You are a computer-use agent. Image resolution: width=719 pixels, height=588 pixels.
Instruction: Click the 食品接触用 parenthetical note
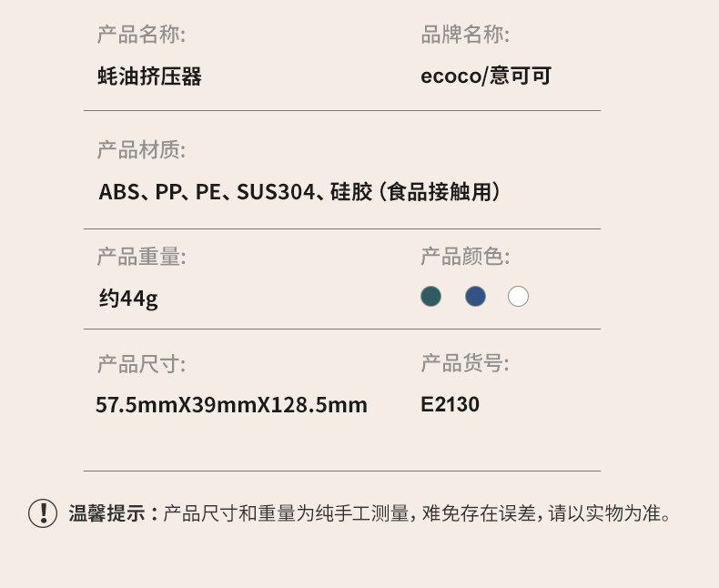coord(441,192)
